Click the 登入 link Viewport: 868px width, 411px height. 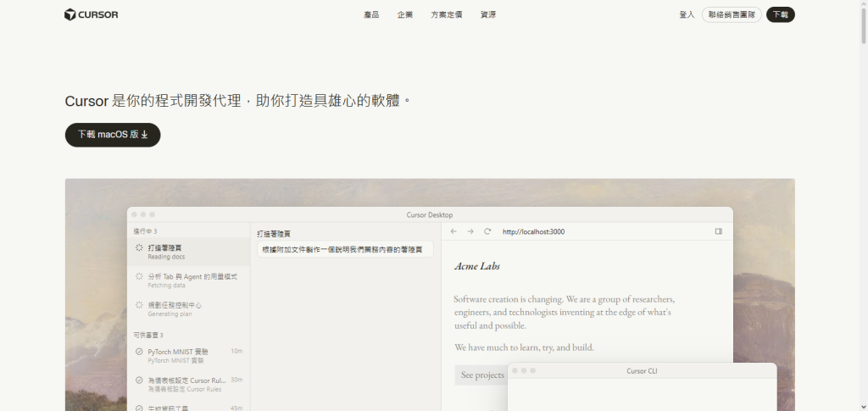click(687, 15)
